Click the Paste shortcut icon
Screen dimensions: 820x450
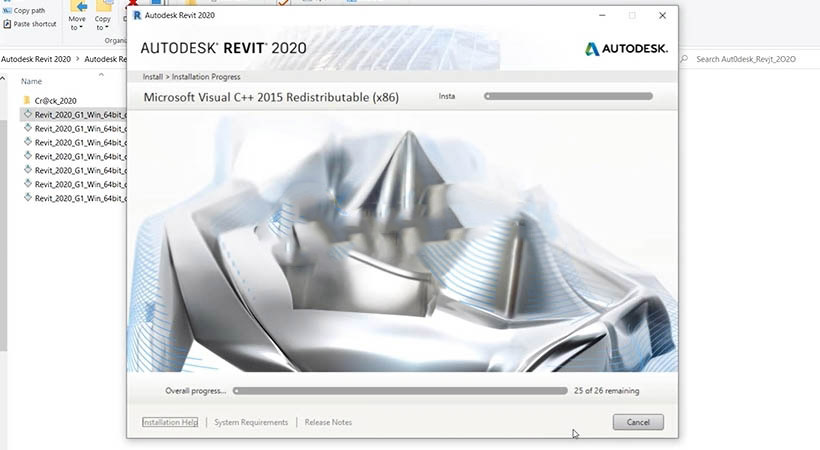tap(7, 24)
